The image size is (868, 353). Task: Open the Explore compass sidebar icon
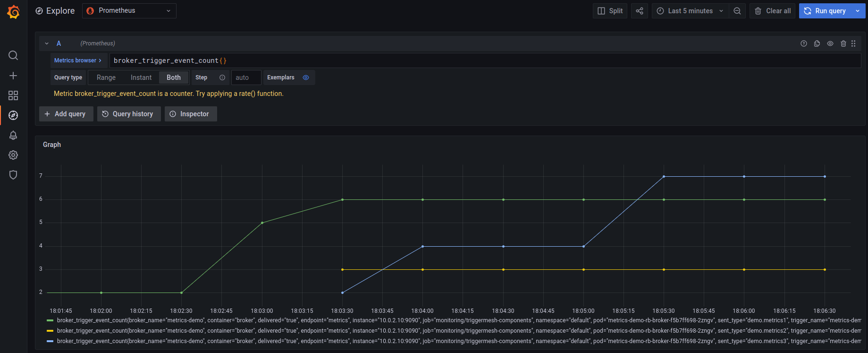(13, 115)
